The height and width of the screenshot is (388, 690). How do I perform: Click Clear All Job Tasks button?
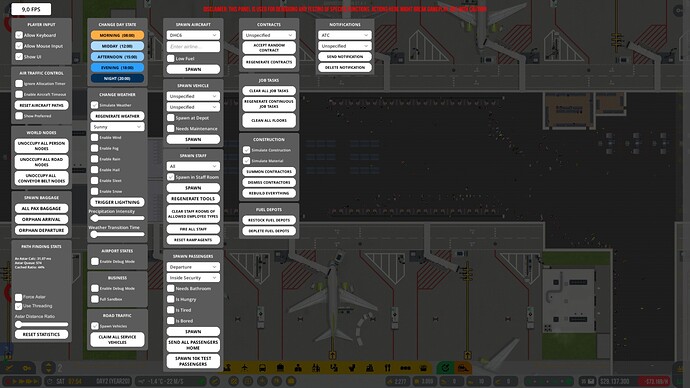tap(269, 91)
